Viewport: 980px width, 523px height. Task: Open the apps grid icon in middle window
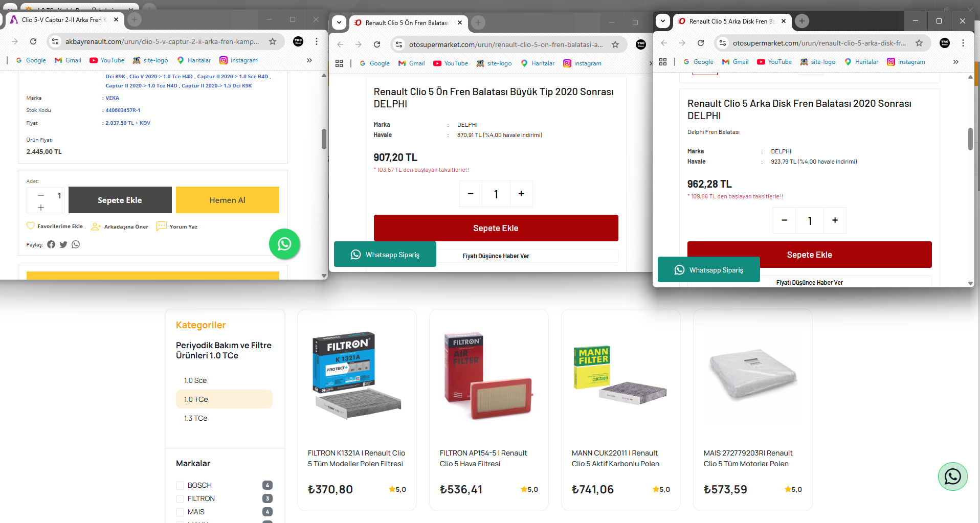pos(339,63)
